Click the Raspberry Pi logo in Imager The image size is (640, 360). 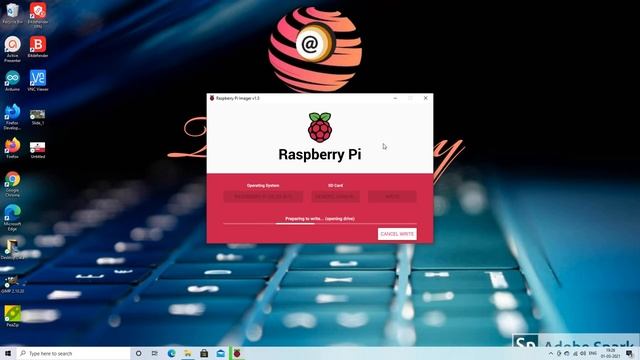tap(320, 127)
